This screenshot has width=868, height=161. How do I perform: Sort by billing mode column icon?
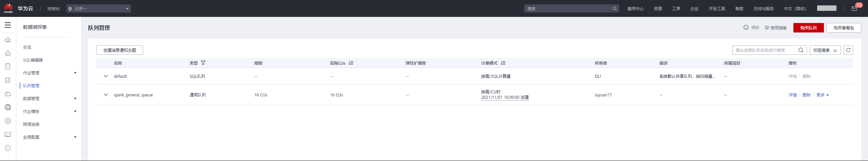(x=503, y=63)
